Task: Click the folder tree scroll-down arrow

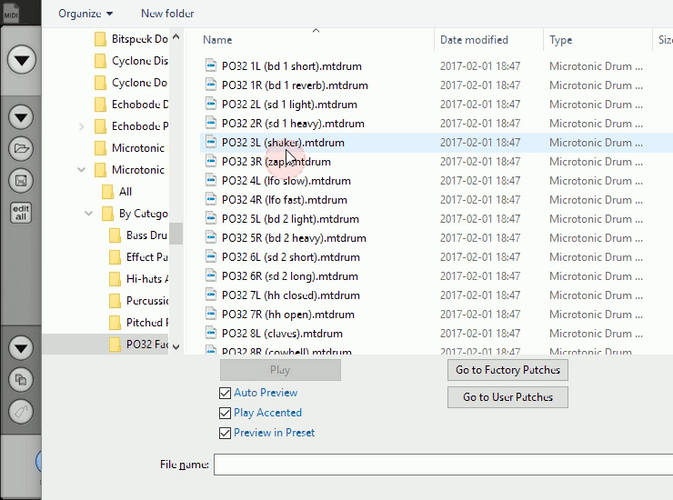Action: (x=176, y=347)
